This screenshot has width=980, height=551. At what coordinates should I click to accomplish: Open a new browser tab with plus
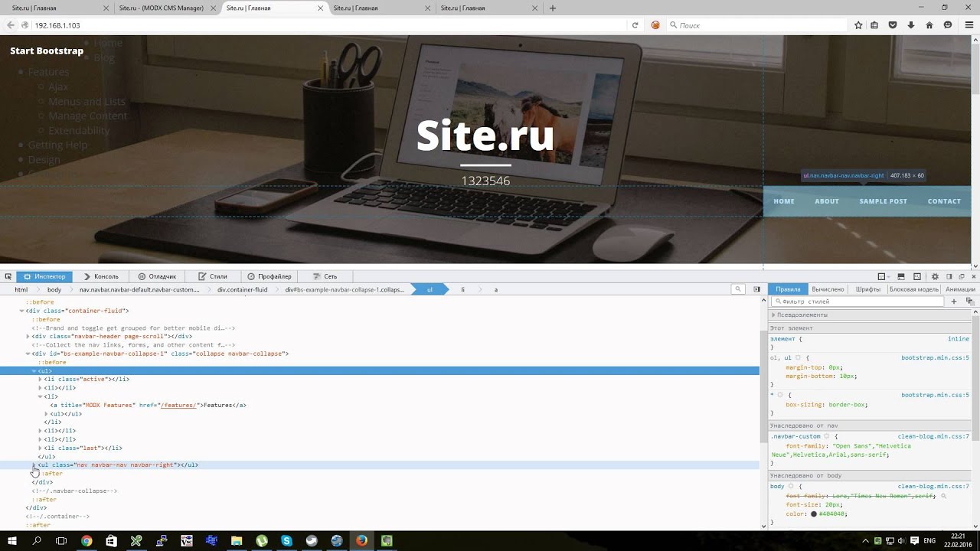(553, 8)
